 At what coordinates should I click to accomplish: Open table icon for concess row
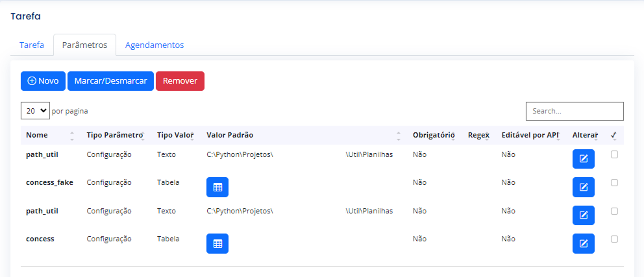(217, 244)
